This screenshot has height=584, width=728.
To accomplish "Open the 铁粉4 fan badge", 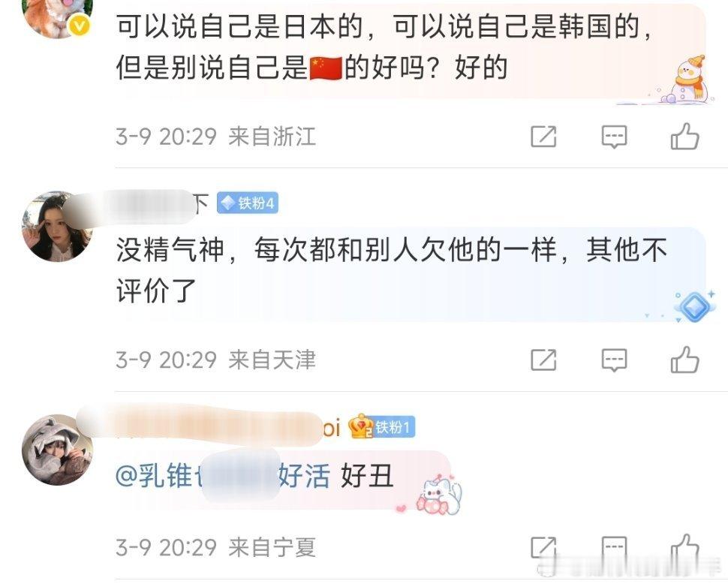I will (248, 203).
